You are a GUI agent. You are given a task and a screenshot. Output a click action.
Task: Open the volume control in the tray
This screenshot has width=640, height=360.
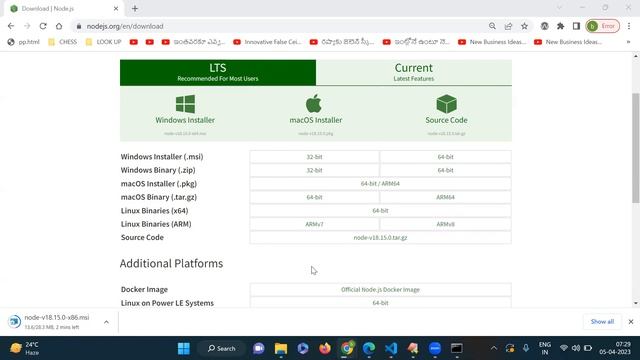click(576, 348)
